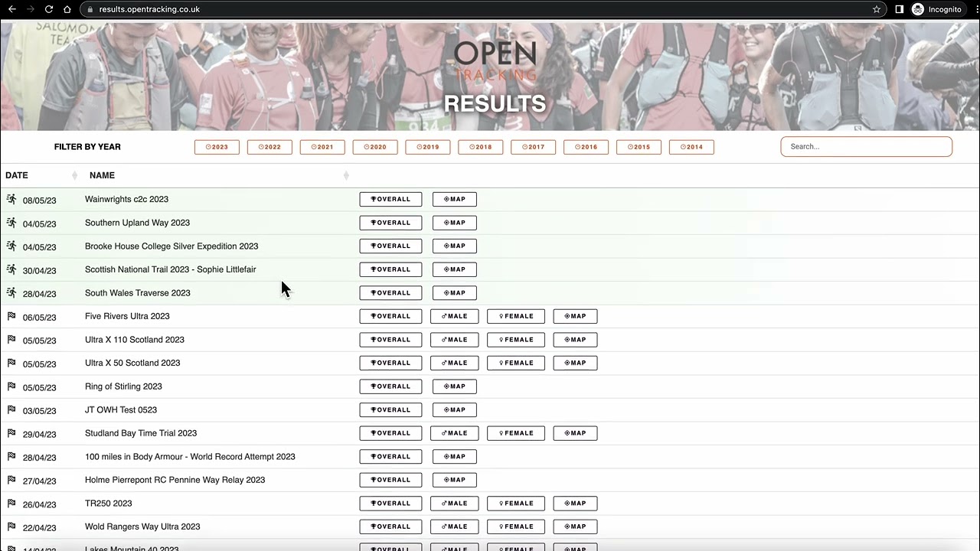Click flag icon beside TR250 2023

[11, 503]
